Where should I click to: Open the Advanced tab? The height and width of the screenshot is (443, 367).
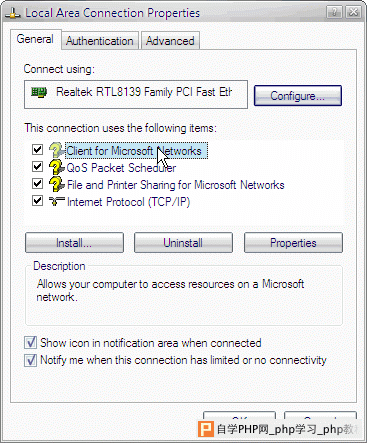[170, 41]
